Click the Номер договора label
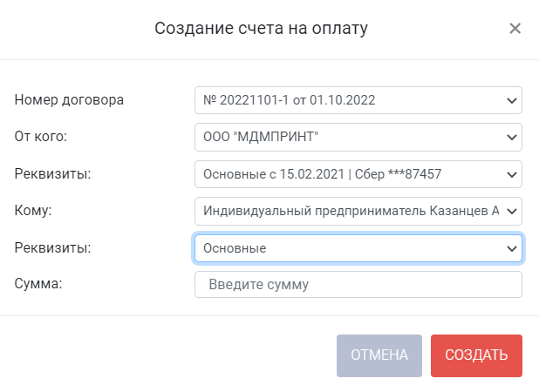Viewport: 539px width, 392px height. [69, 100]
